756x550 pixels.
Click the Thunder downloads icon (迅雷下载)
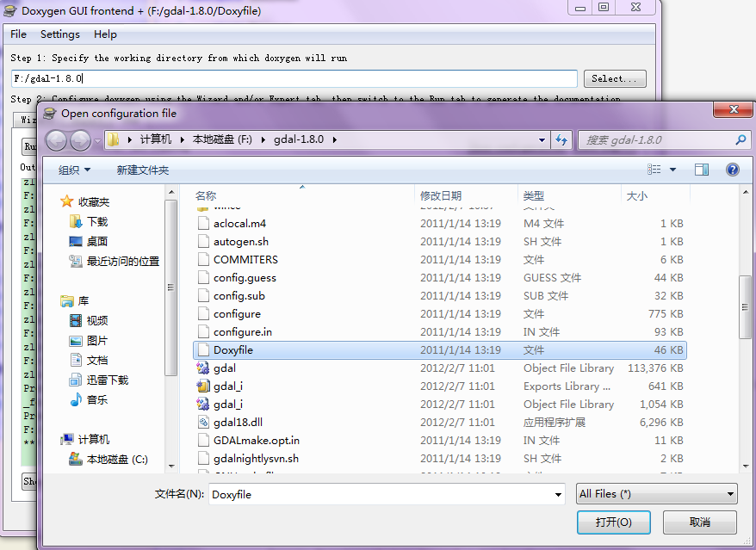[x=76, y=380]
